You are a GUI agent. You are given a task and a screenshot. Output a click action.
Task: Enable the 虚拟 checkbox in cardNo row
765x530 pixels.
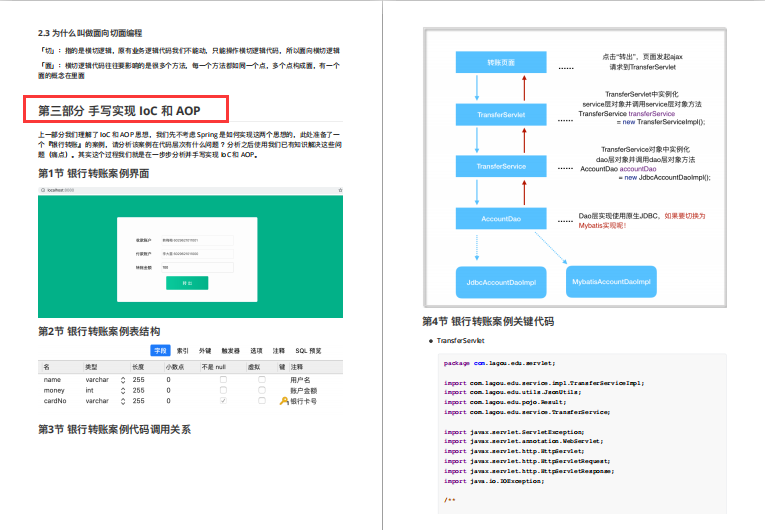point(262,401)
